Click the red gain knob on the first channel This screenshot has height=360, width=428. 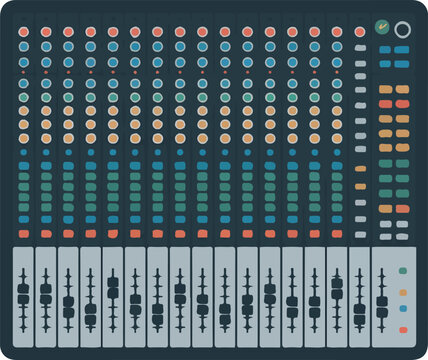[24, 32]
